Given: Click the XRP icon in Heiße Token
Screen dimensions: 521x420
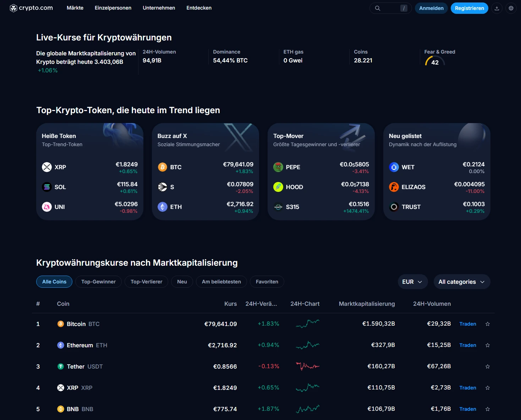Looking at the screenshot, I should (x=47, y=167).
